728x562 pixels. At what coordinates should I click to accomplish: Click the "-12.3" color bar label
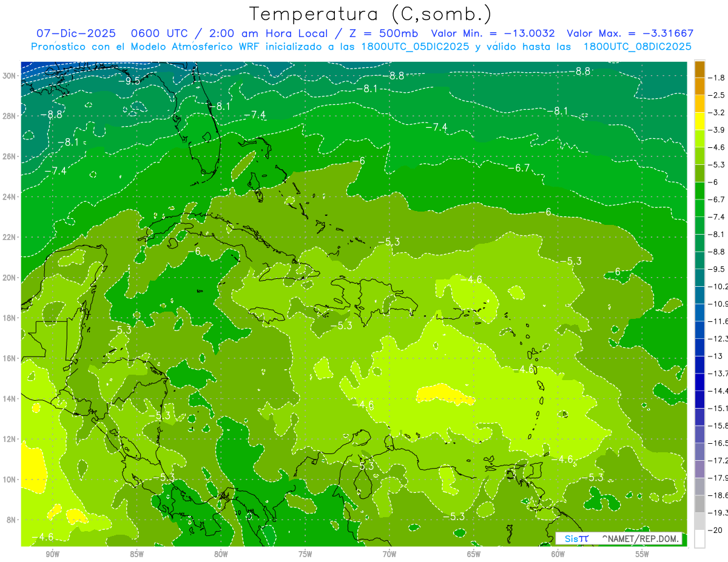(718, 338)
